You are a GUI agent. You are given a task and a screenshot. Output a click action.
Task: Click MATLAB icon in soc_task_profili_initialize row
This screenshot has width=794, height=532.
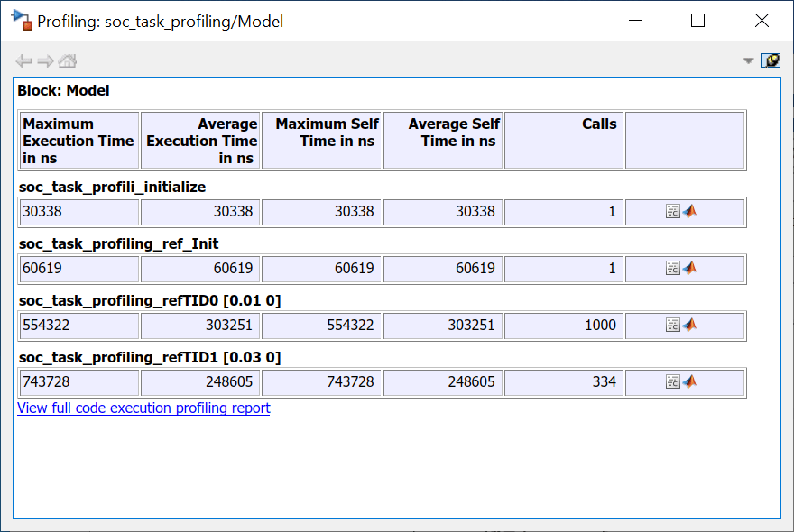[x=689, y=212]
